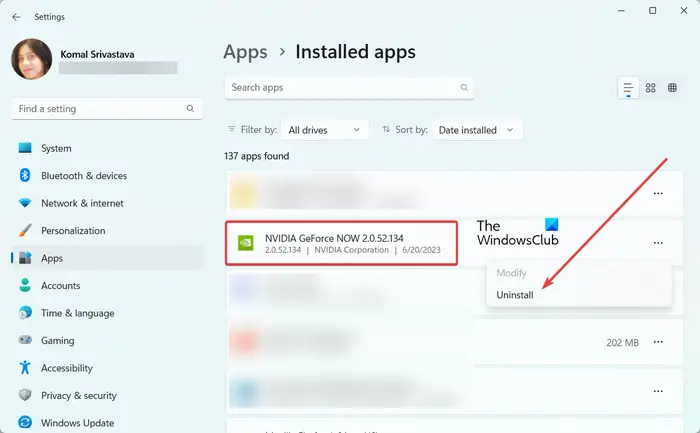This screenshot has width=700, height=433.
Task: Click the Apps breadcrumb link
Action: click(x=245, y=52)
